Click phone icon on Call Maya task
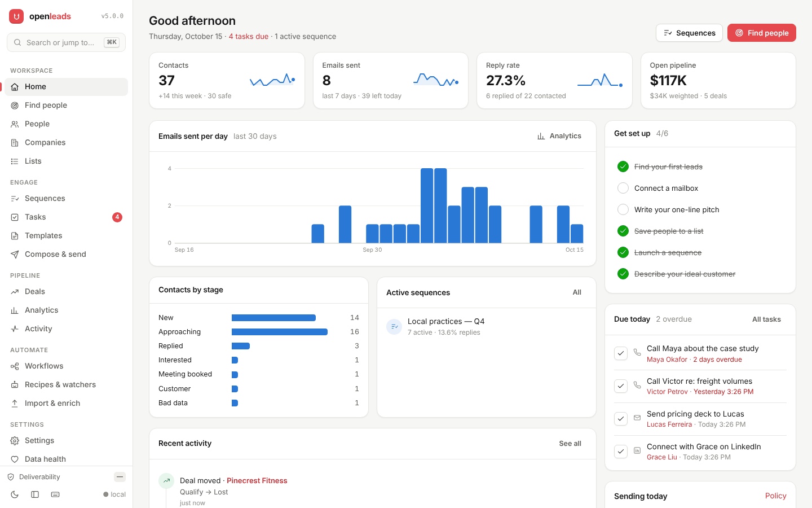The width and height of the screenshot is (812, 508). (637, 352)
